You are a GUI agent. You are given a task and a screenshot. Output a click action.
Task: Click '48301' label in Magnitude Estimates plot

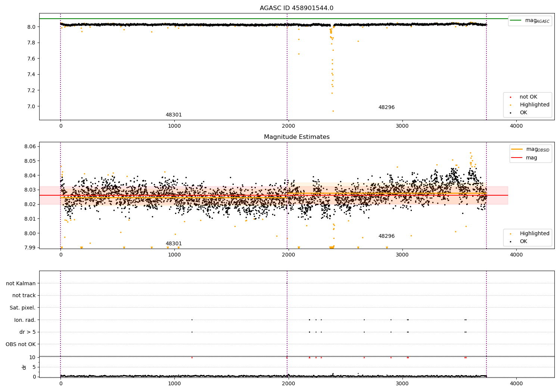[174, 244]
